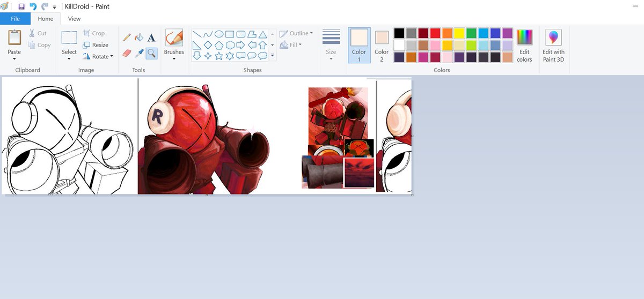Activate Color 2 background selector
The height and width of the screenshot is (299, 644).
click(382, 45)
